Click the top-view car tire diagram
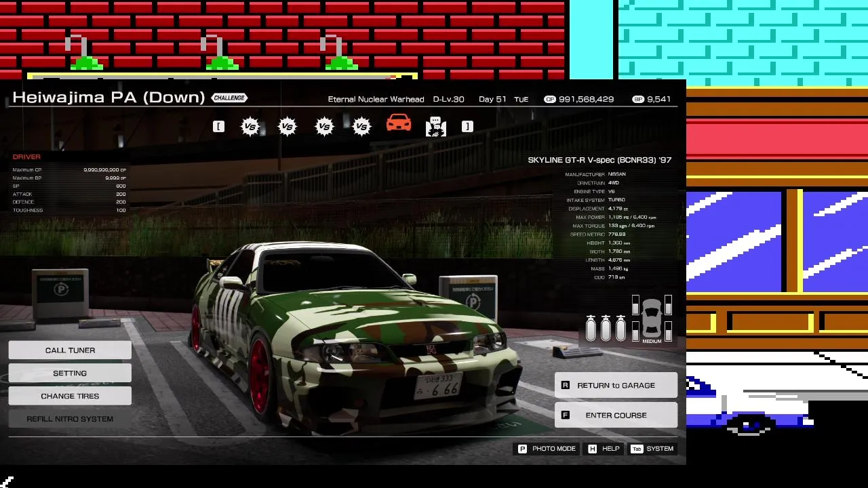The height and width of the screenshot is (488, 868). point(652,318)
